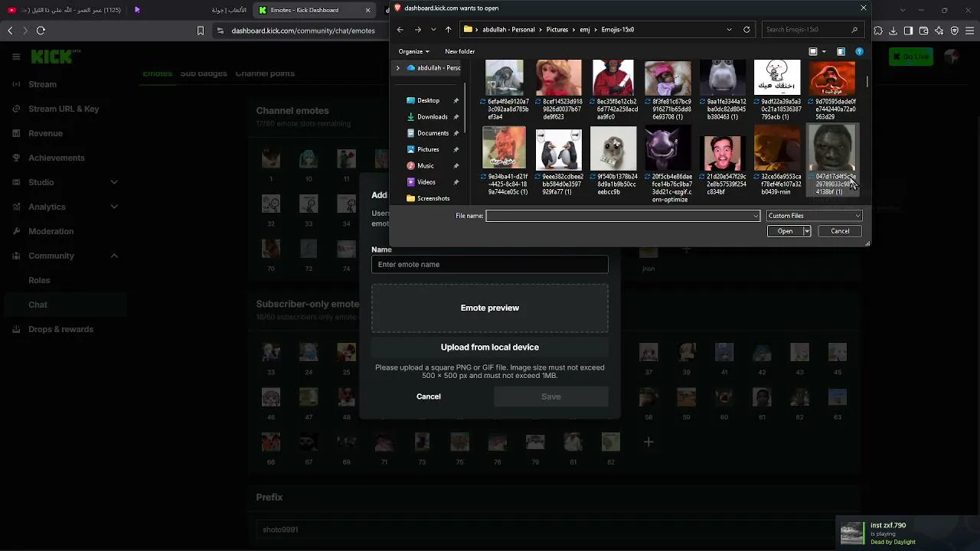980x551 pixels.
Task: Open the Custom Files type dropdown
Action: [x=814, y=216]
